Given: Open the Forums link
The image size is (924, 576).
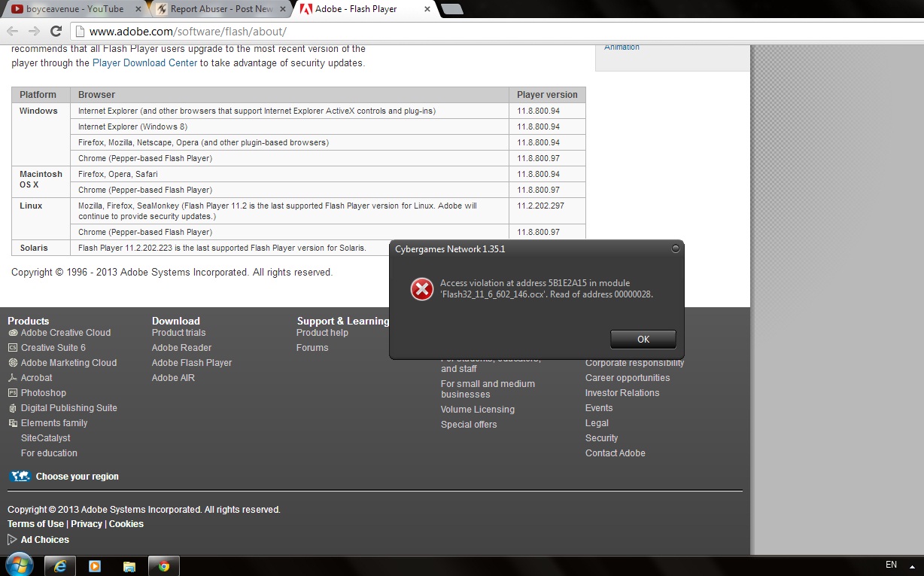Looking at the screenshot, I should pos(312,348).
